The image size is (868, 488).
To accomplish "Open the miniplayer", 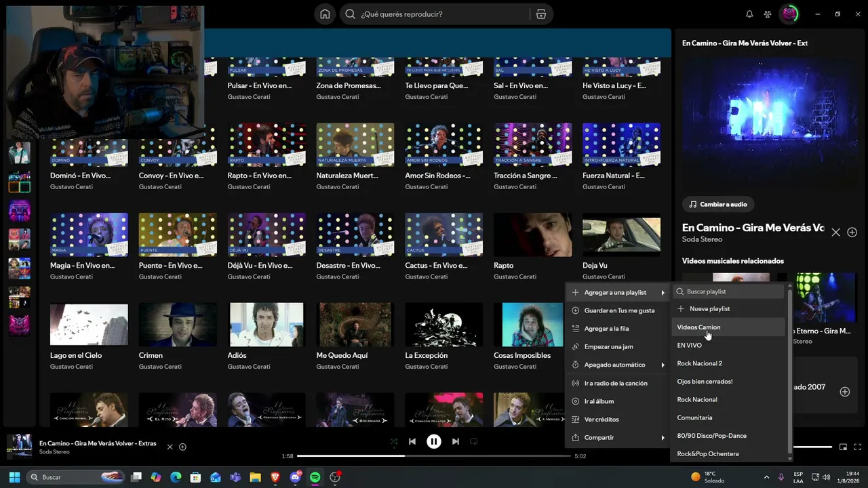I will (843, 447).
